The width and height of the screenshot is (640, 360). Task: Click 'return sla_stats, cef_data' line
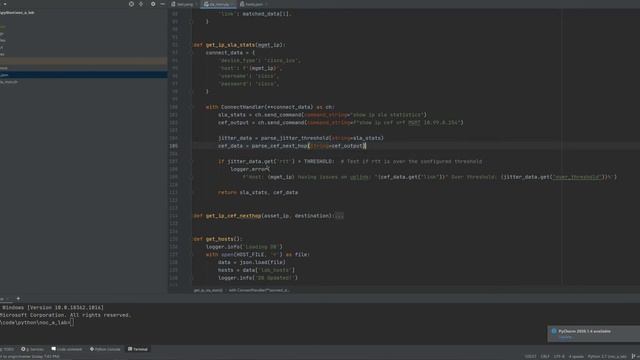pyautogui.click(x=258, y=192)
